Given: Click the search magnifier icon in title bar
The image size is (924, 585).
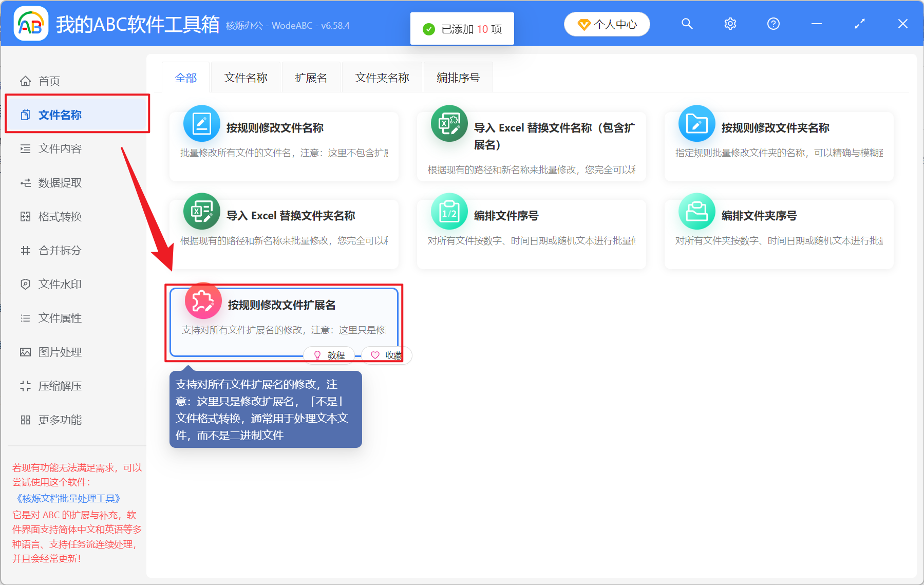Looking at the screenshot, I should [x=687, y=24].
